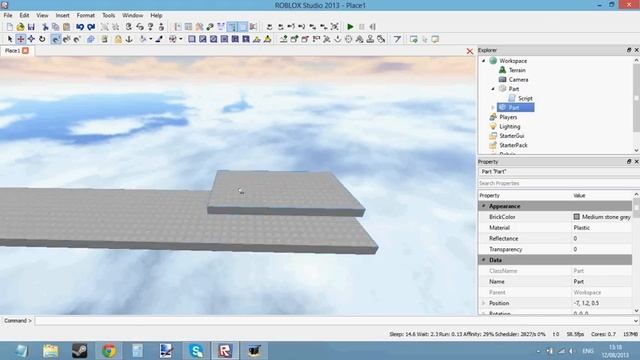Viewport: 640px width, 360px height.
Task: Select the Script item in Explorer
Action: tap(525, 98)
